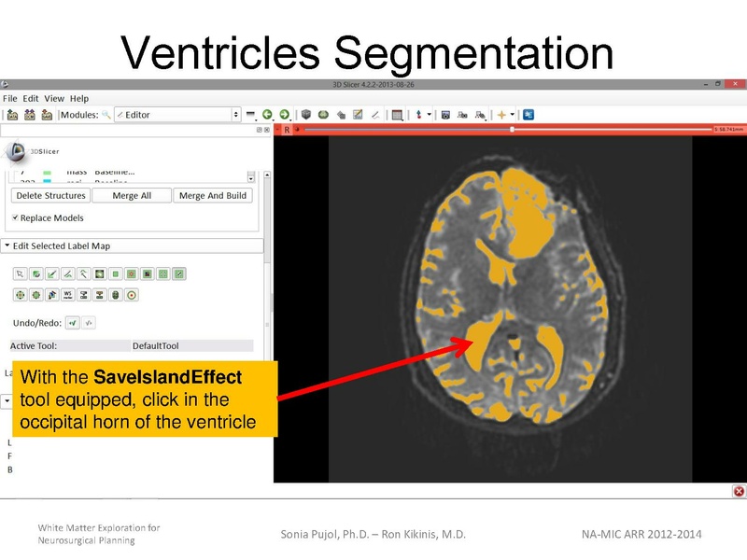Select the DrawEffect tool
The image size is (747, 560).
coord(67,273)
